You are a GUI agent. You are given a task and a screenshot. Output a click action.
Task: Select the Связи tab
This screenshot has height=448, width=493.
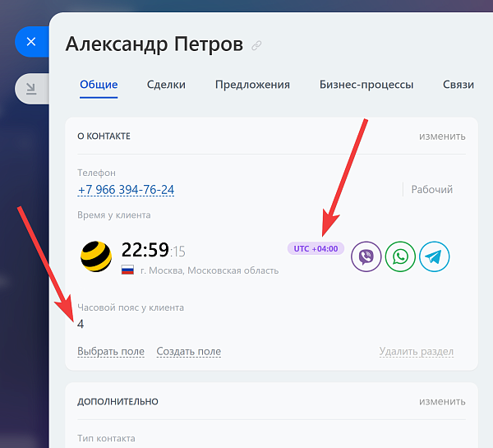[x=458, y=85]
